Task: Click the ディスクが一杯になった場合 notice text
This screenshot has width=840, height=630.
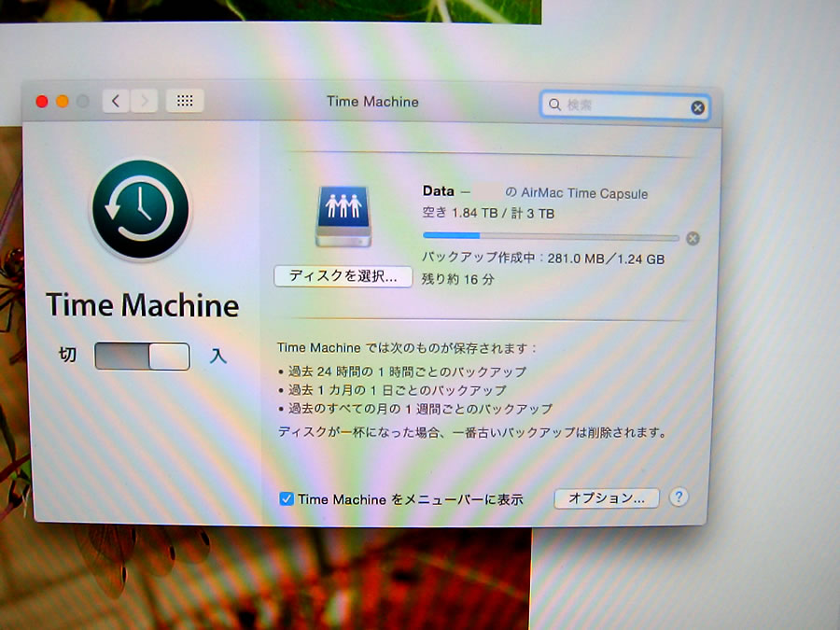Action: pyautogui.click(x=472, y=432)
